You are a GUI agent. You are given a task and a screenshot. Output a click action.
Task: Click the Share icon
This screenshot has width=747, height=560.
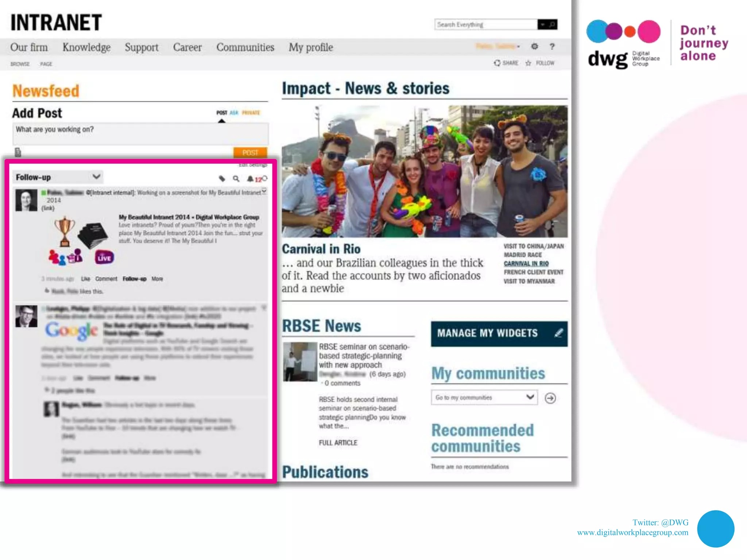click(497, 63)
